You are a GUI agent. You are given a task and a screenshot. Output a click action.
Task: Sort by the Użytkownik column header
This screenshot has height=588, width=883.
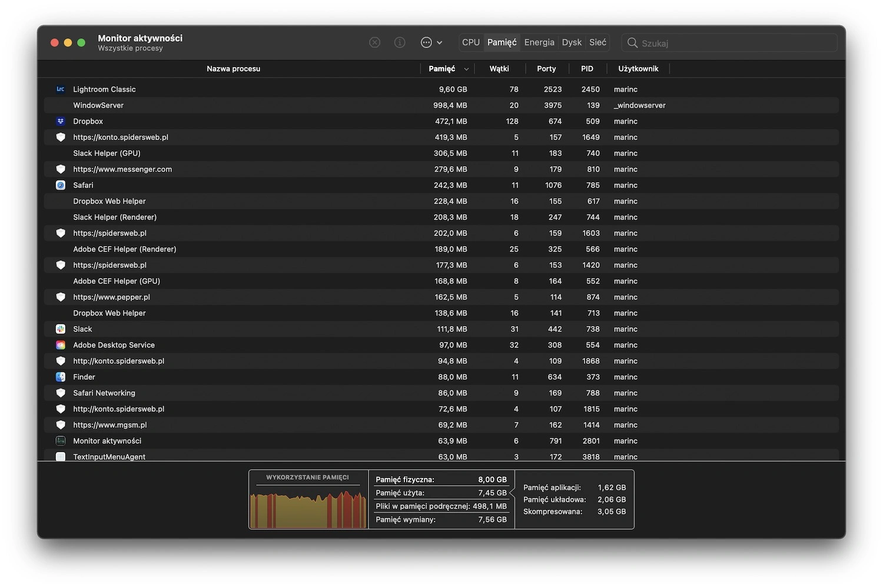[638, 69]
